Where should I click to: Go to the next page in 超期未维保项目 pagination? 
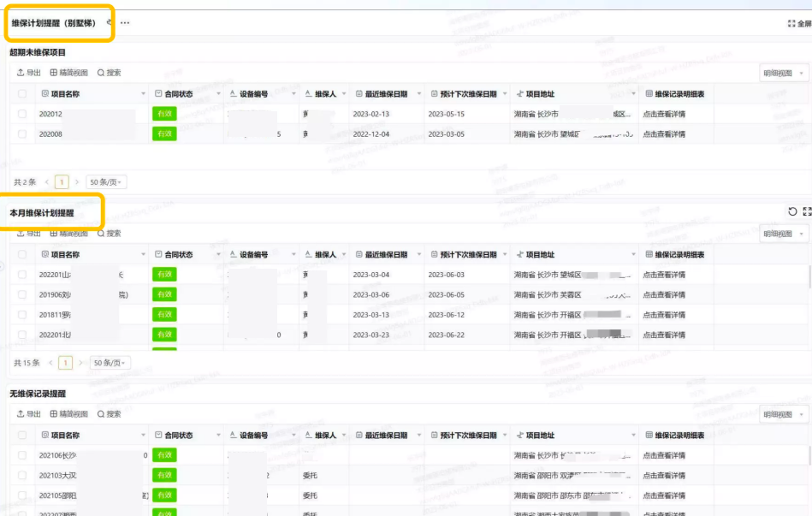77,182
